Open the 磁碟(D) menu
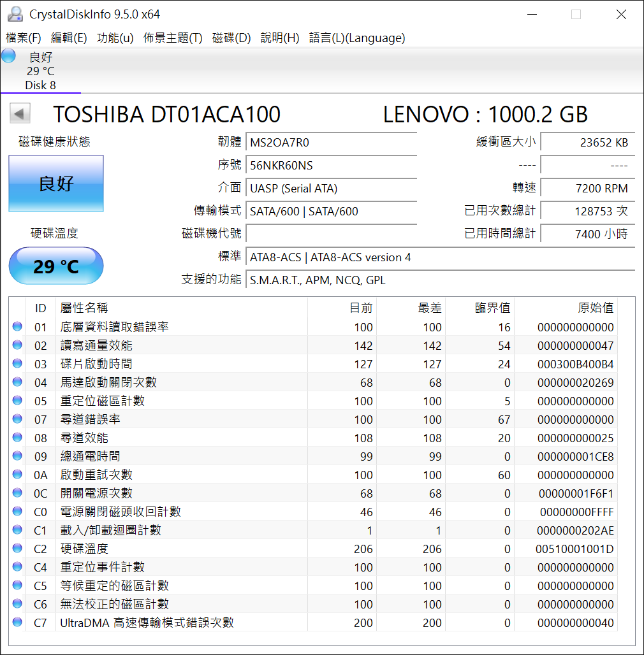 [x=231, y=38]
